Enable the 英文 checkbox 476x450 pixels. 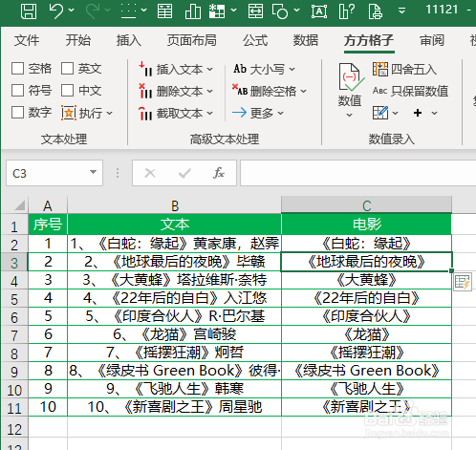(x=67, y=69)
